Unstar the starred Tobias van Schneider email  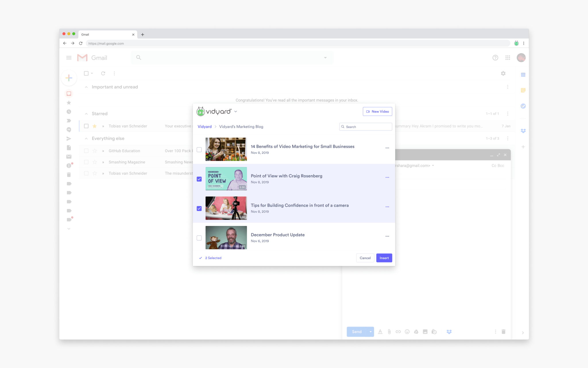[x=94, y=126]
